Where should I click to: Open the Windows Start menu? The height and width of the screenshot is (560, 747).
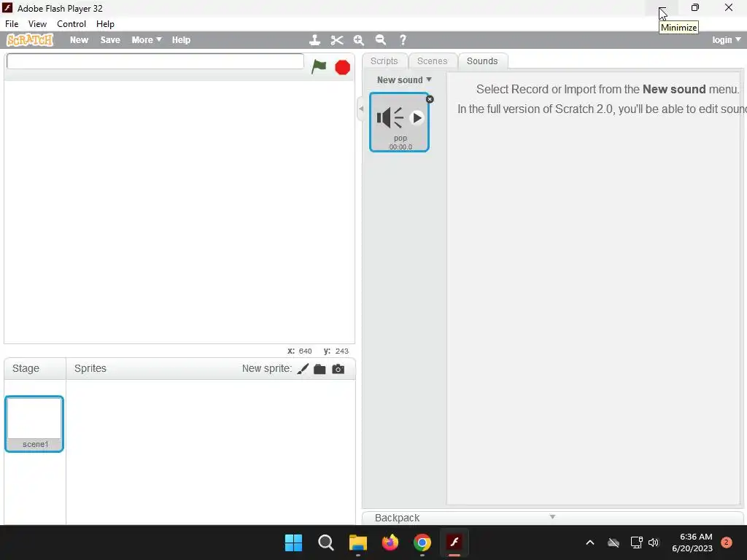click(x=293, y=542)
